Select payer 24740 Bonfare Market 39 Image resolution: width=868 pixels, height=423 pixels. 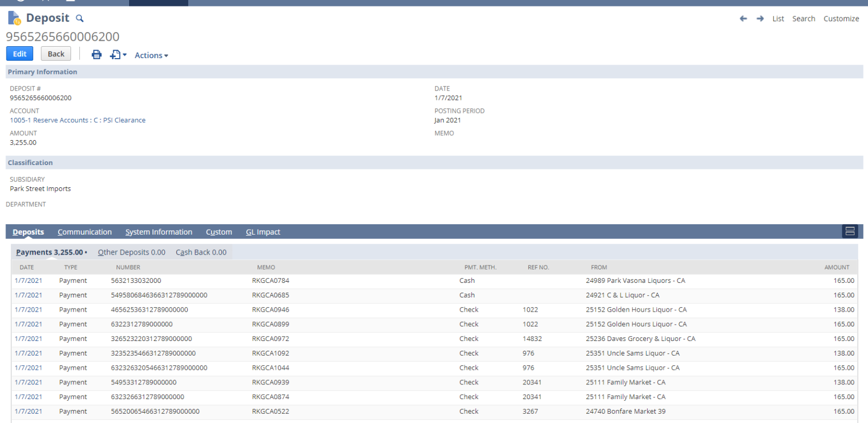(626, 412)
